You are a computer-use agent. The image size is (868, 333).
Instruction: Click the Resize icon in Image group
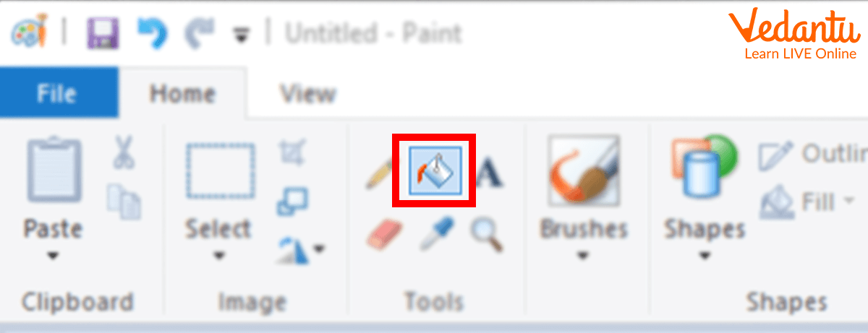[x=292, y=202]
